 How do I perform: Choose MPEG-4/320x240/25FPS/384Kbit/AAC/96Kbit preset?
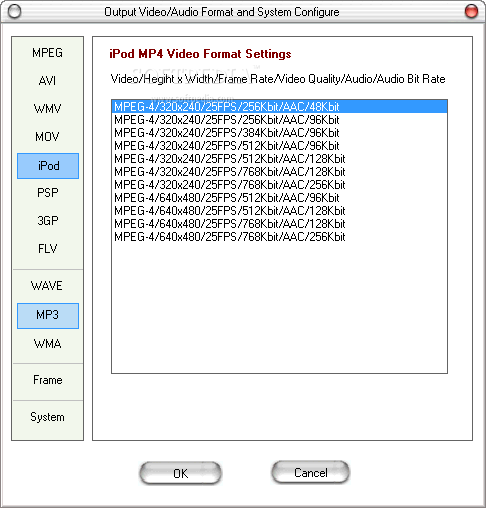point(279,133)
